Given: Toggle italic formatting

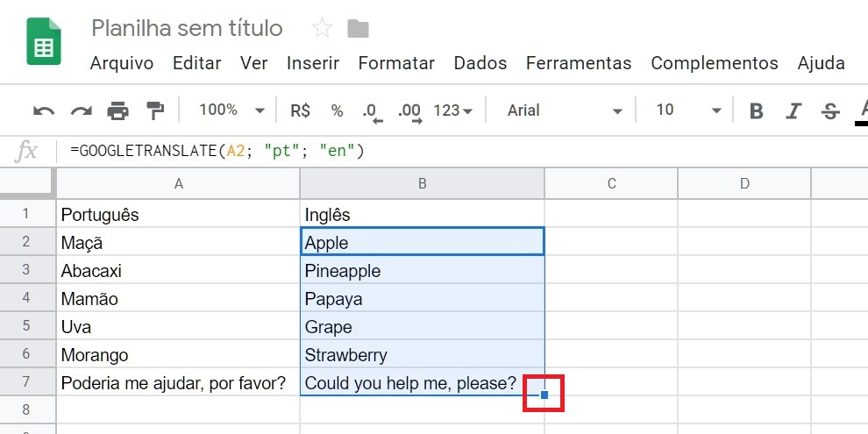Looking at the screenshot, I should click(x=794, y=110).
